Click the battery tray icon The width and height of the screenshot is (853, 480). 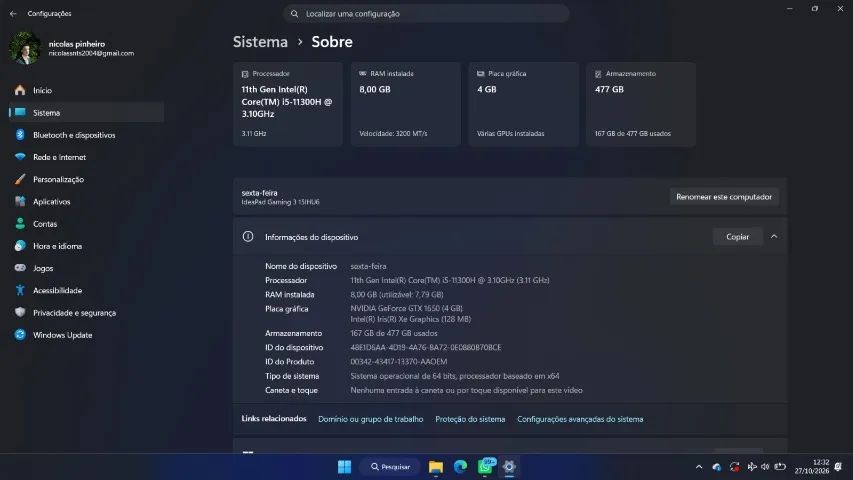(x=780, y=467)
